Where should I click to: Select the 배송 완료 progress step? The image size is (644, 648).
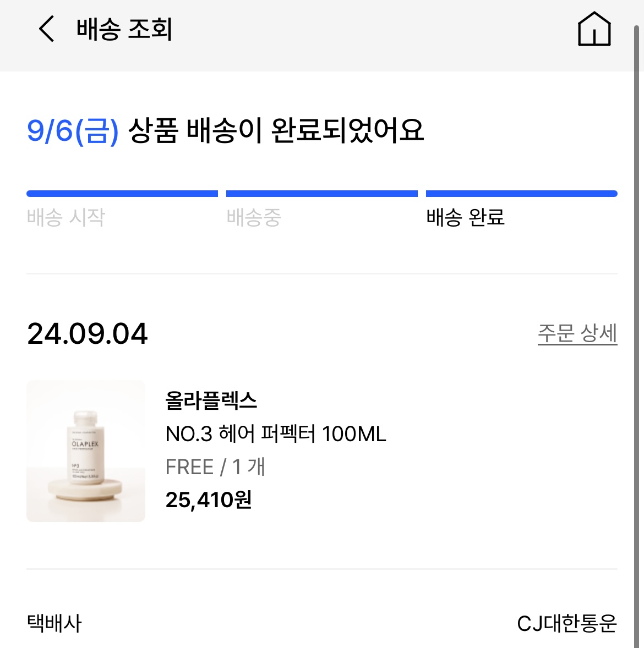tap(465, 217)
